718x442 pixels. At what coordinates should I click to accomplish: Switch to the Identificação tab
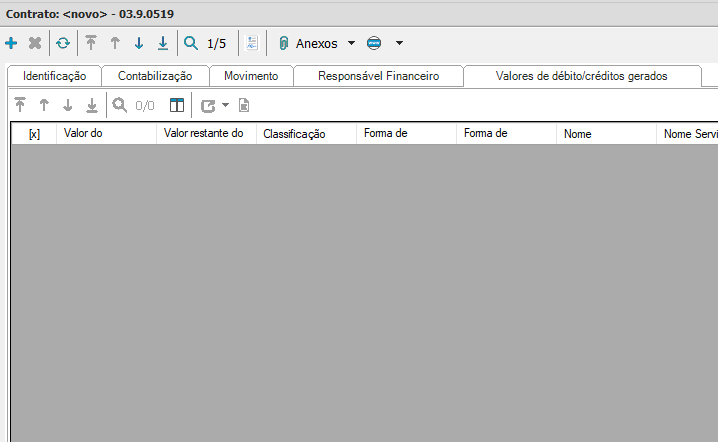point(55,76)
